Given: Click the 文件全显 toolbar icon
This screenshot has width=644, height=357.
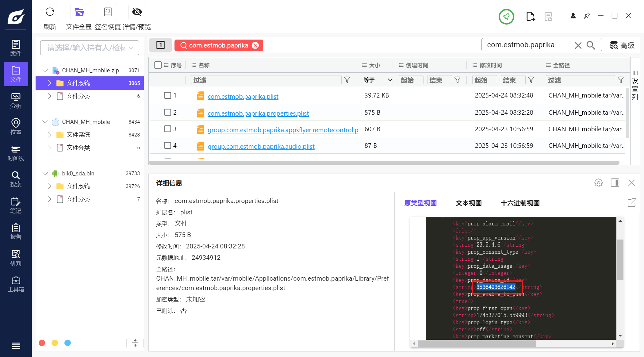Looking at the screenshot, I should pos(79,12).
